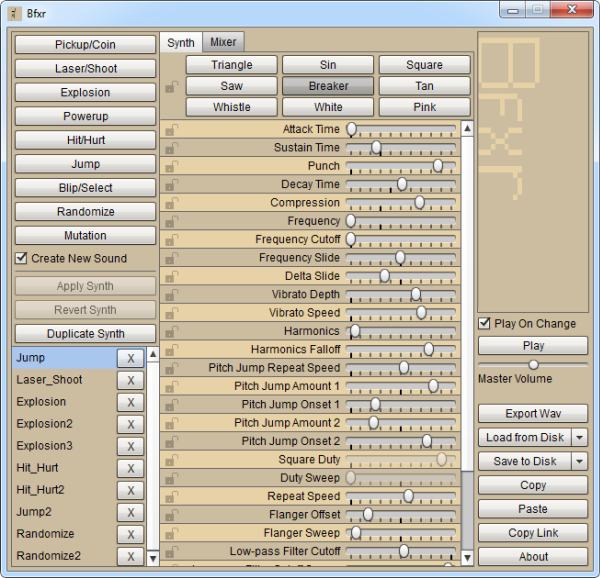This screenshot has width=600, height=578.
Task: Toggle the lock icon beside Pitch Jump Amount 2
Action: [171, 423]
